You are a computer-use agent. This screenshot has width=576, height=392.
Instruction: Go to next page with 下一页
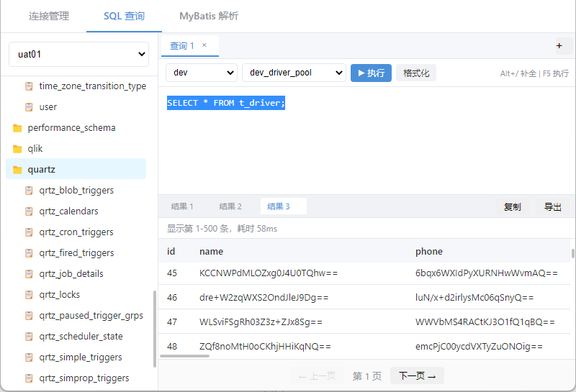[x=417, y=375]
